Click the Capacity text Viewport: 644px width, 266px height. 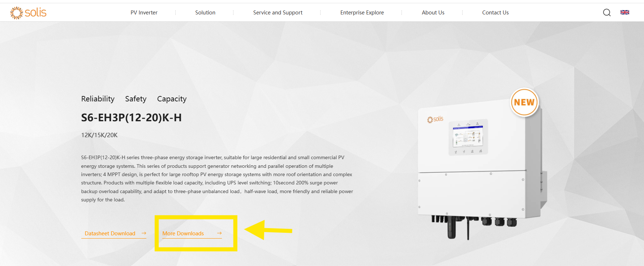click(x=172, y=99)
